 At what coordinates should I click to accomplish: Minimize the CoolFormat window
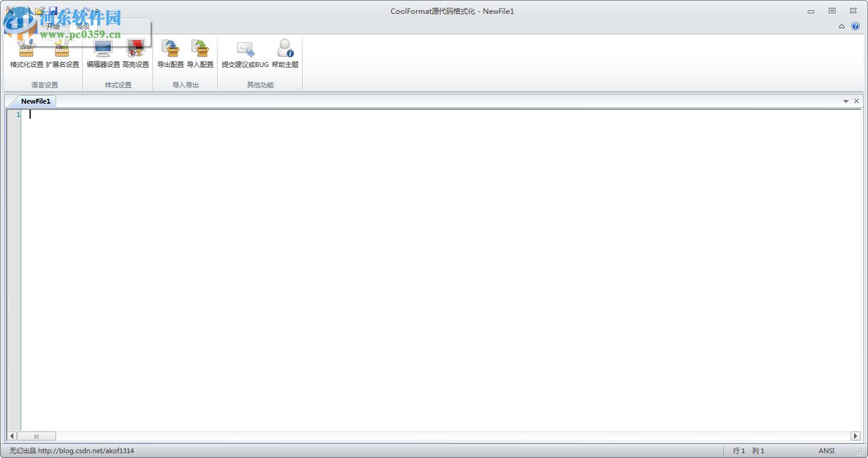coord(811,11)
